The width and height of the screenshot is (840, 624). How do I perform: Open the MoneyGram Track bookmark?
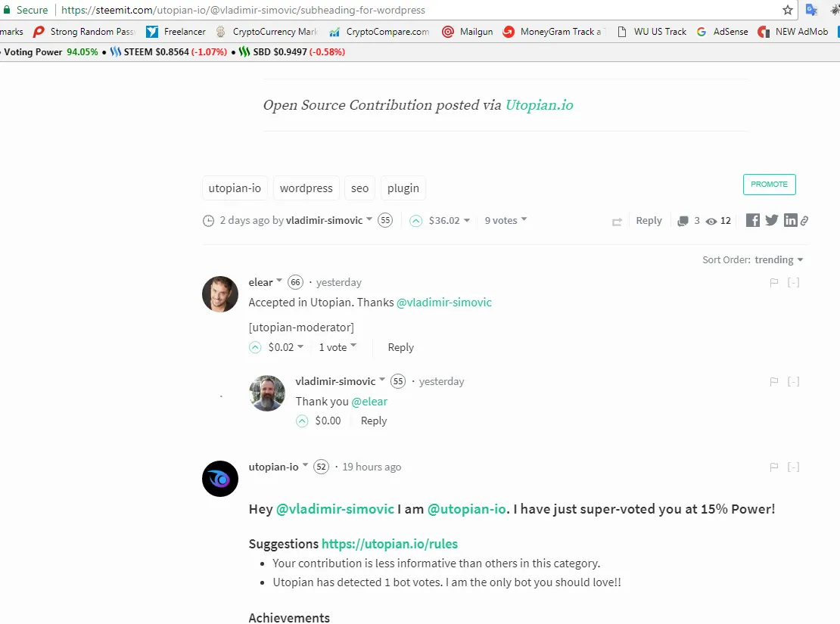(x=554, y=32)
